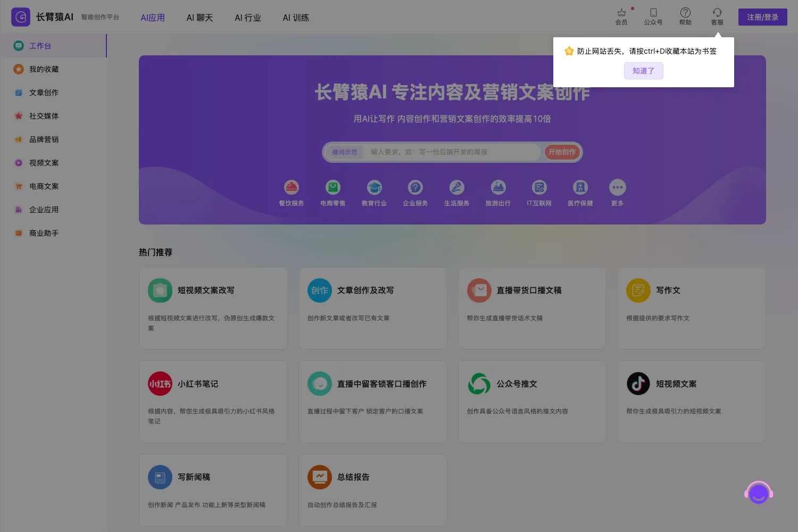This screenshot has height=532, width=798.
Task: Click the 自动创作总结报告及汇报 description
Action: click(342, 505)
